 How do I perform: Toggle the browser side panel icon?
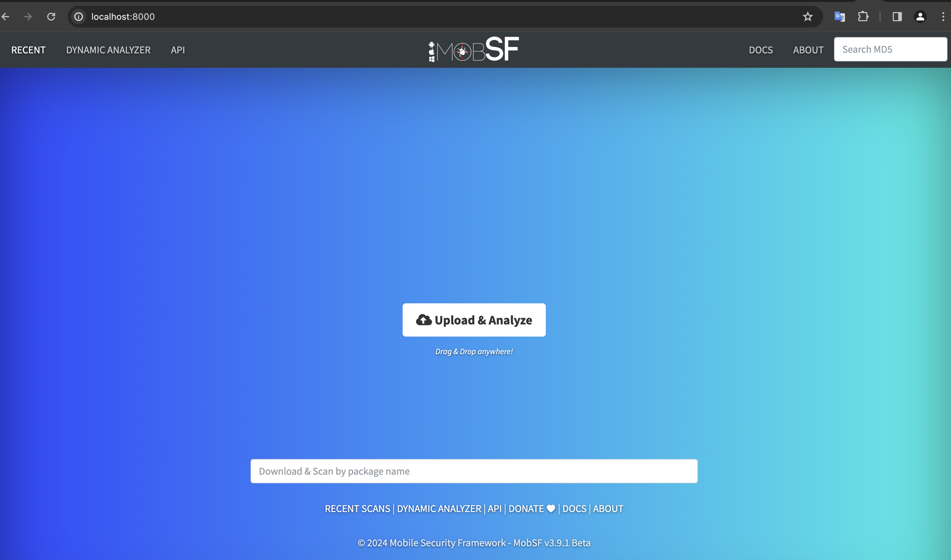[x=897, y=17]
